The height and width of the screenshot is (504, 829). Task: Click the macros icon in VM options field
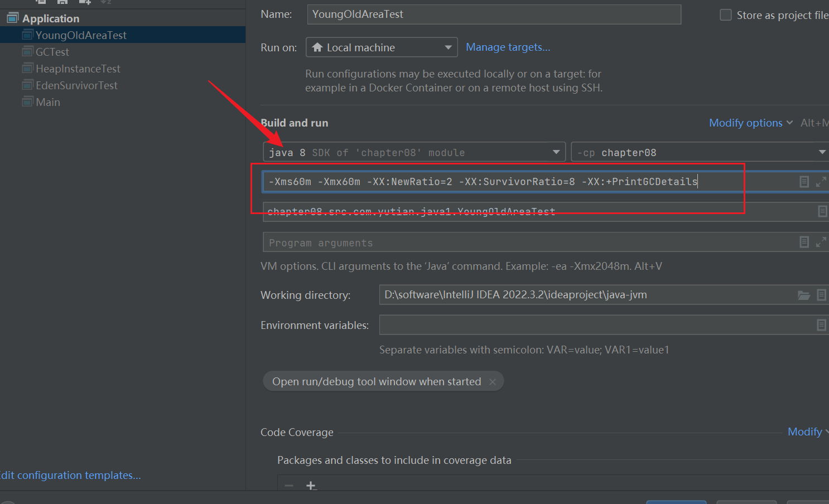tap(804, 182)
